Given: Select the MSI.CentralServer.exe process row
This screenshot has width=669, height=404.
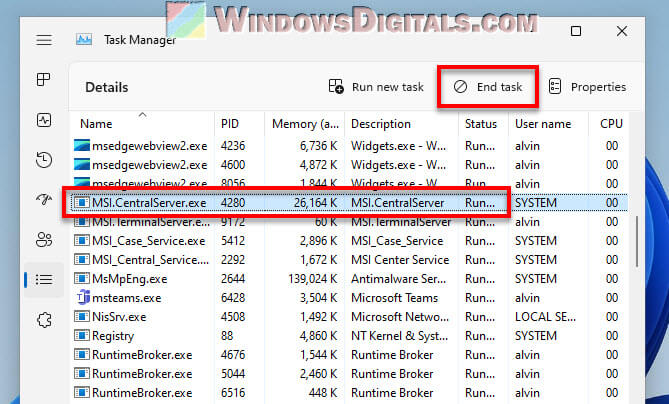Looking at the screenshot, I should [x=349, y=203].
